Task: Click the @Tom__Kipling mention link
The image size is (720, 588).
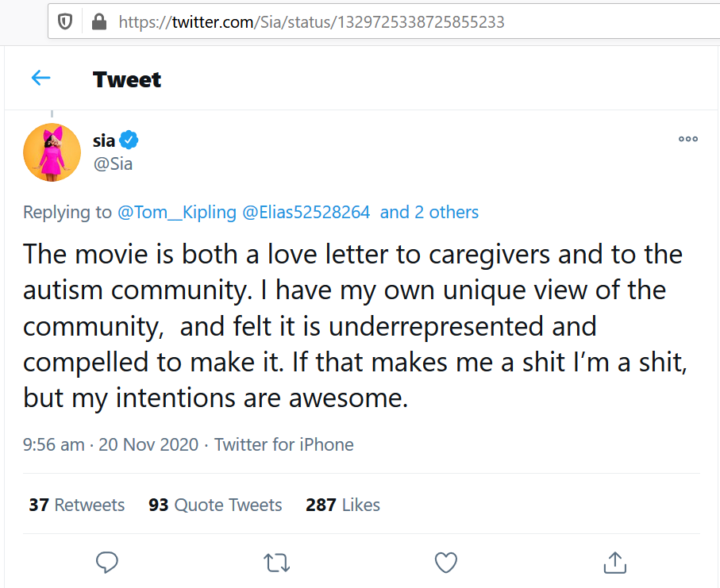Action: coord(177,212)
